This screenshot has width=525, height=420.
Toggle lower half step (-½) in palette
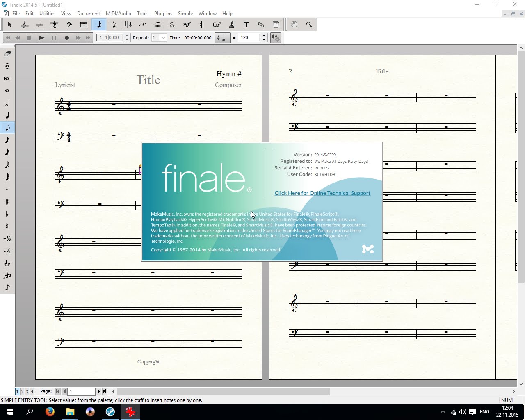coord(7,251)
